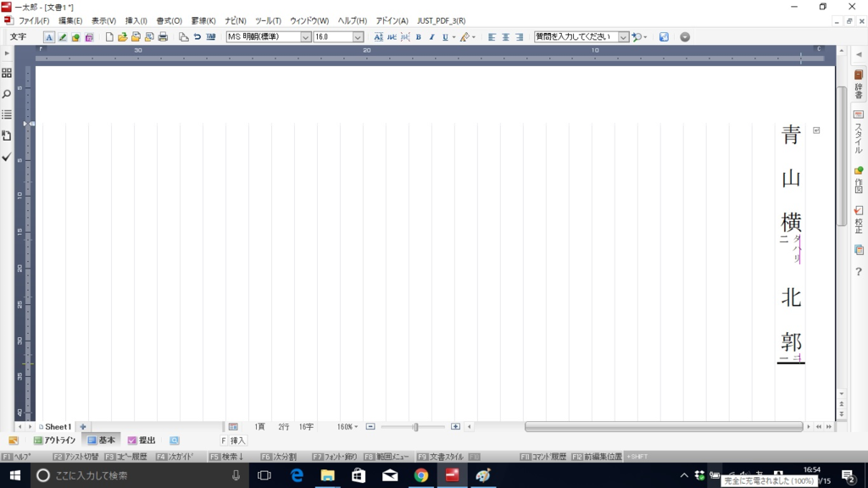This screenshot has width=868, height=488.
Task: Apply italic formatting with I icon
Action: (x=431, y=37)
